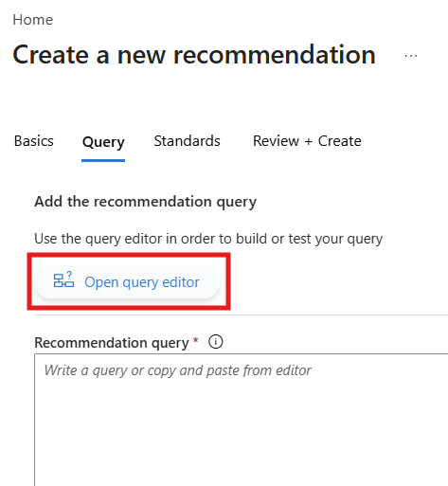Click the divider line below the editor button
448x486 pixels.
click(x=242, y=315)
